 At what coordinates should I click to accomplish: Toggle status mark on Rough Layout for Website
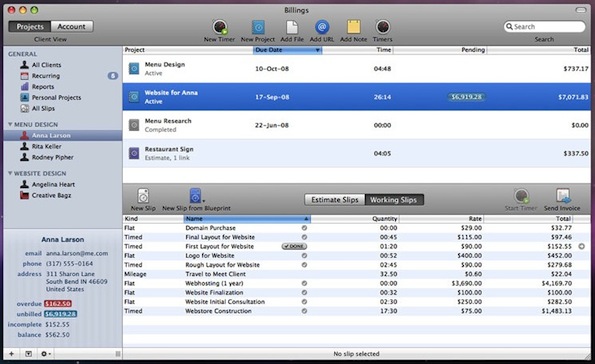click(304, 265)
